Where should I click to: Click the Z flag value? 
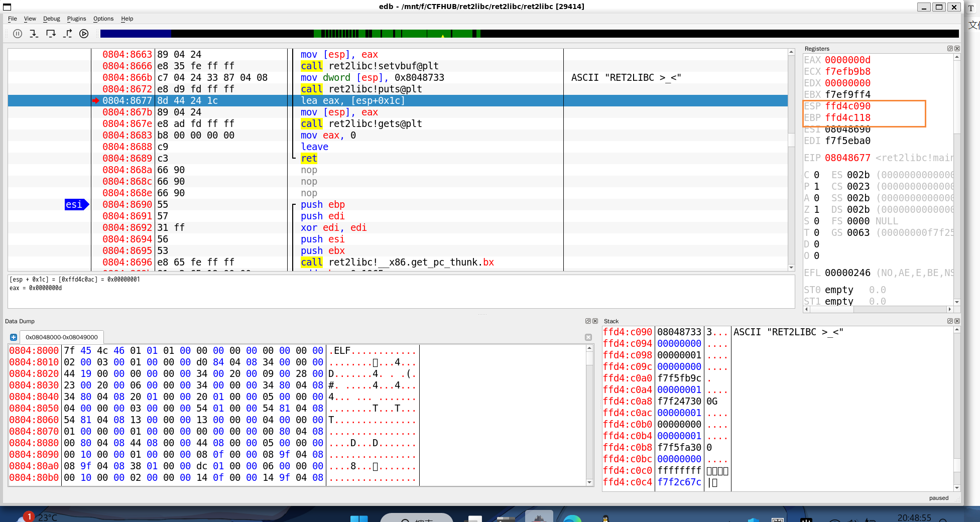pyautogui.click(x=816, y=209)
